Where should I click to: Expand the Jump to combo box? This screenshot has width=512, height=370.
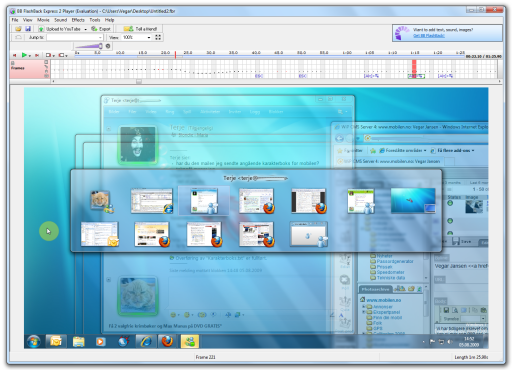tap(100, 37)
